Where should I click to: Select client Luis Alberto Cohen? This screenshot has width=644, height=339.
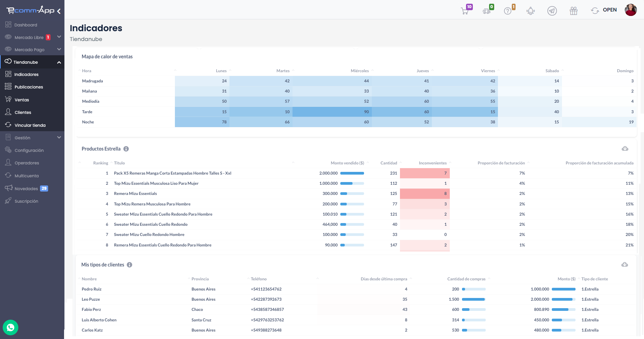coord(99,320)
